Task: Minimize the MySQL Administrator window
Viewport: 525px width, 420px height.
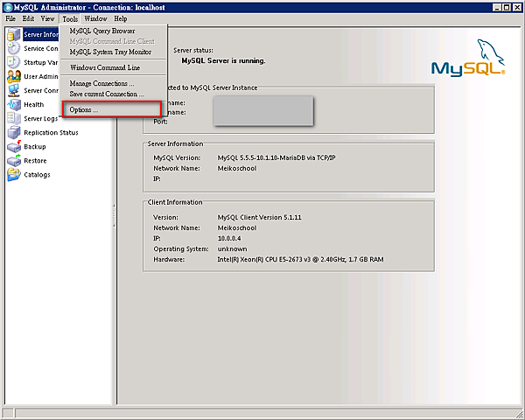Action: [497, 7]
